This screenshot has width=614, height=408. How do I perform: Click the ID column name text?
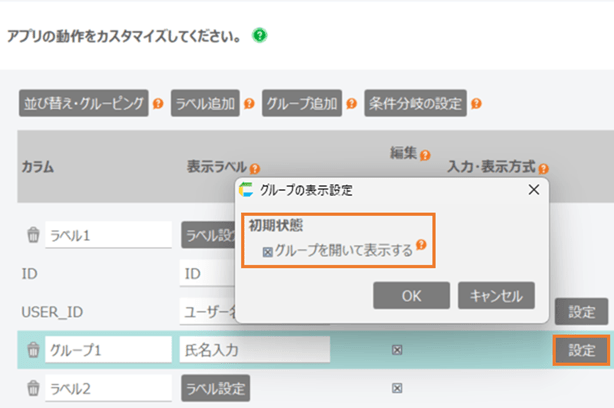[29, 274]
